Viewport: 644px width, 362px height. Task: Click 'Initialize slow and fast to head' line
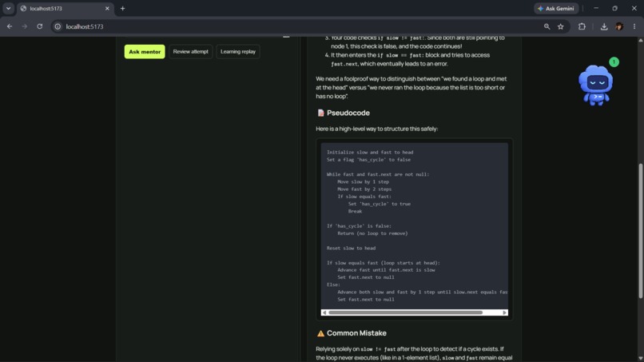[370, 152]
